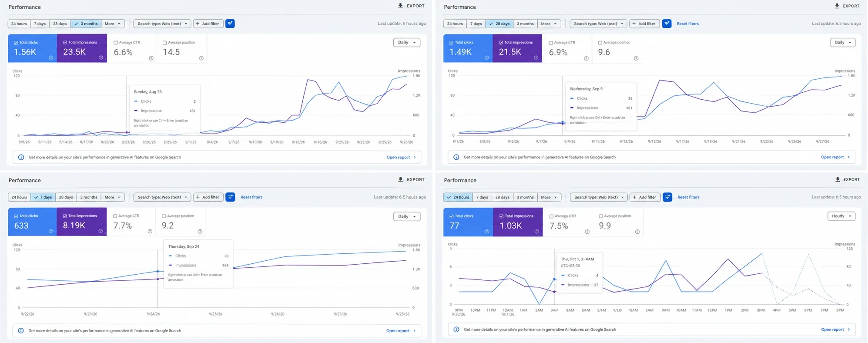Image resolution: width=868 pixels, height=343 pixels.
Task: Click the export download icon in the 1.49K clicks panel
Action: [837, 6]
